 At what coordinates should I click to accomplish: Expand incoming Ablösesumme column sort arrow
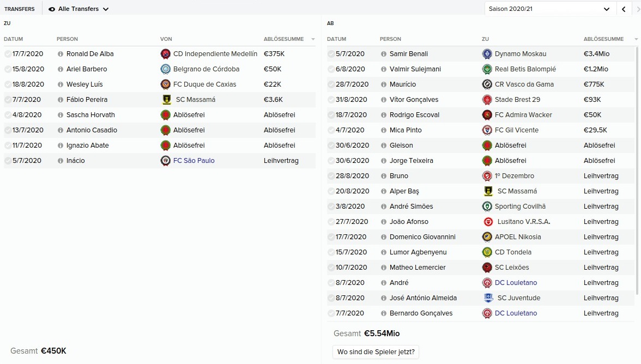coord(313,39)
